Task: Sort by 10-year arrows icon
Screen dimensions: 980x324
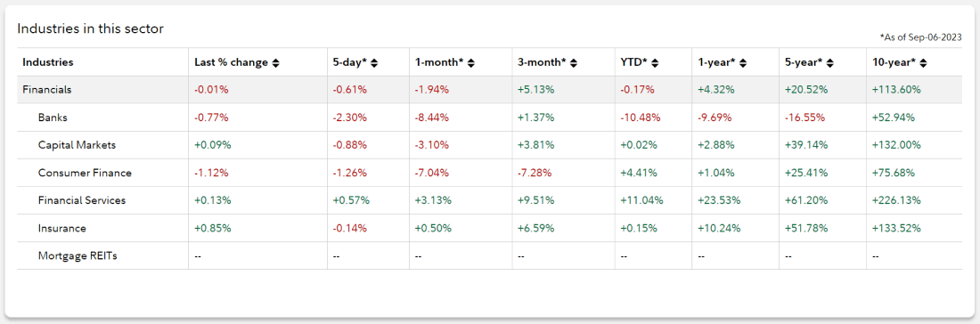Action: [x=923, y=63]
